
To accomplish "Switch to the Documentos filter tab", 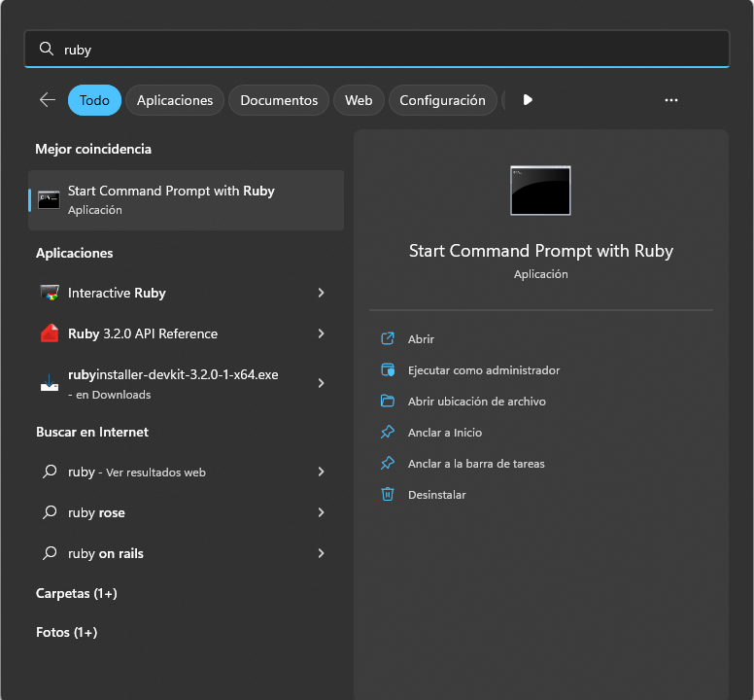I will [279, 100].
